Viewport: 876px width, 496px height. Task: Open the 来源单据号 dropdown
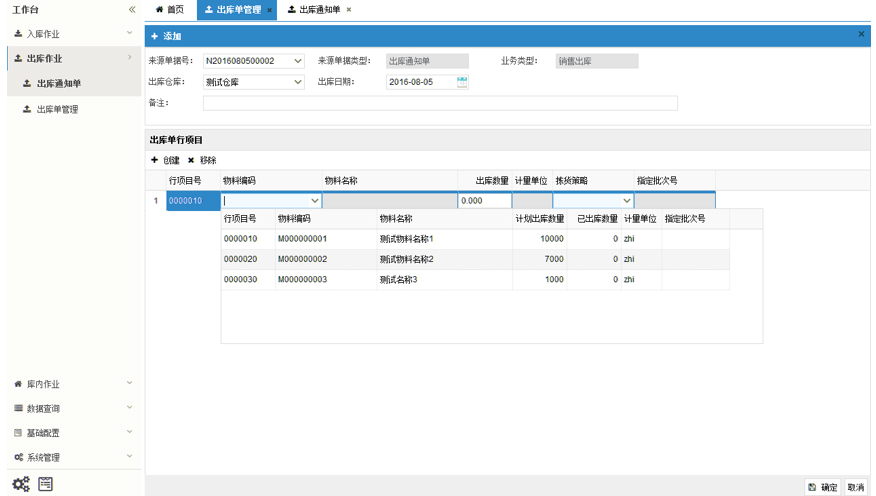298,61
